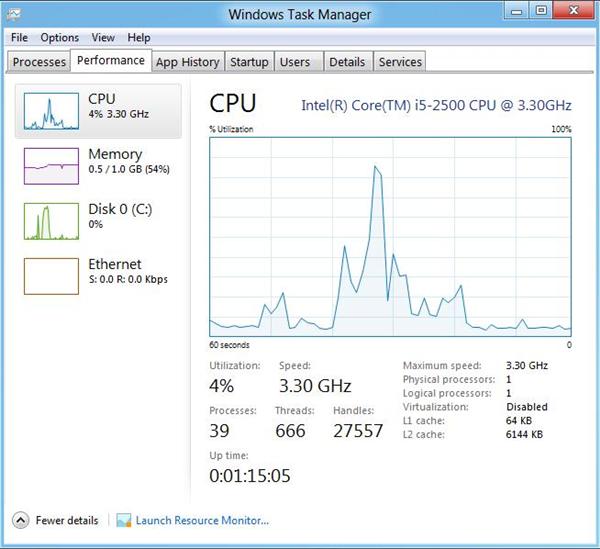600x549 pixels.
Task: Click the Logical processors label
Action: [x=447, y=393]
